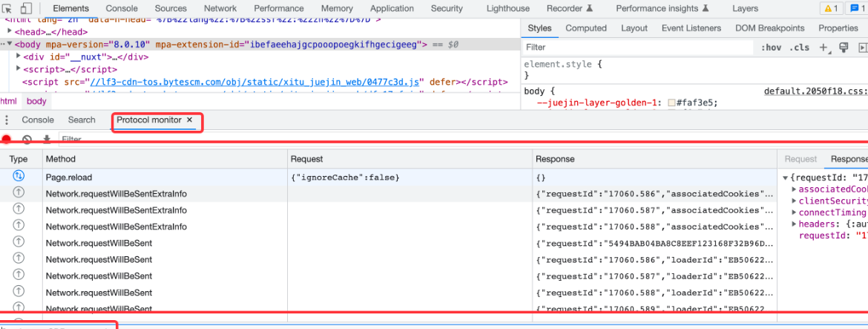868x329 pixels.
Task: Switch to the Layout tab
Action: 634,28
